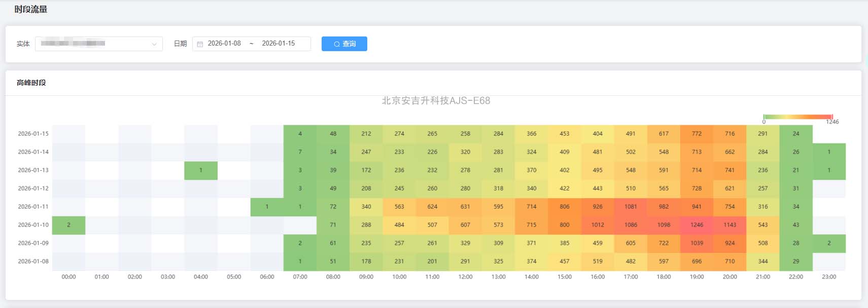Click the blue 查询 search button
Viewport: 868px width, 308px height.
[x=344, y=44]
